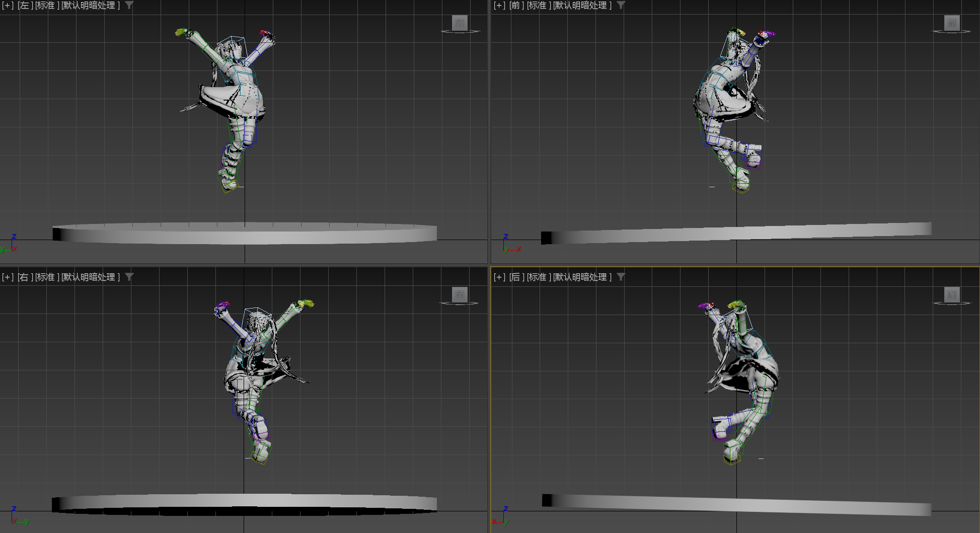Open the [+] menu of the 左 viewport
This screenshot has height=533, width=980.
(x=8, y=6)
